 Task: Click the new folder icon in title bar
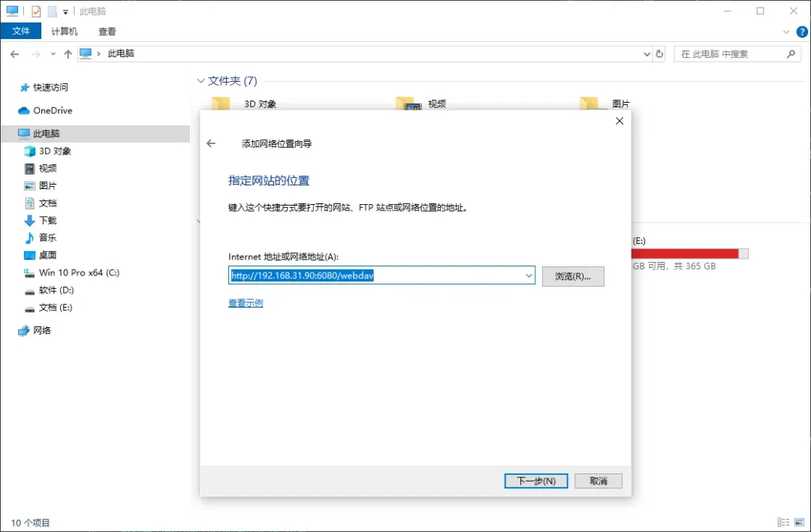tap(53, 11)
